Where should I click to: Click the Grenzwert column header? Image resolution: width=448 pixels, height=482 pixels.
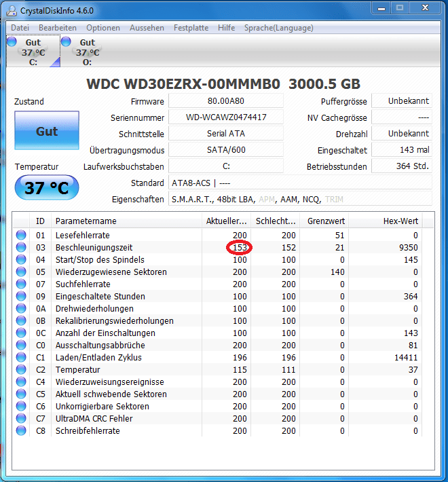coord(324,221)
